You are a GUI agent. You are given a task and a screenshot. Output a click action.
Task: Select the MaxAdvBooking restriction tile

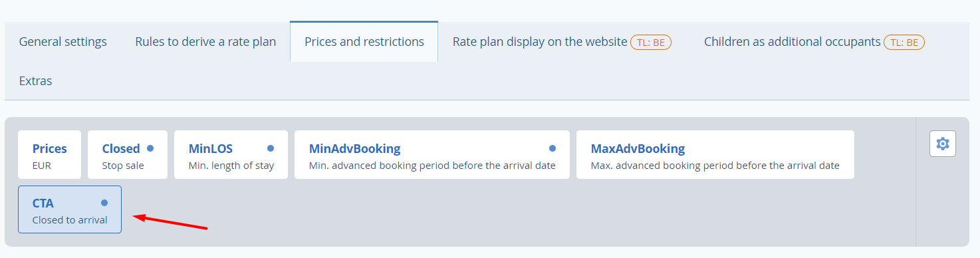click(x=715, y=154)
